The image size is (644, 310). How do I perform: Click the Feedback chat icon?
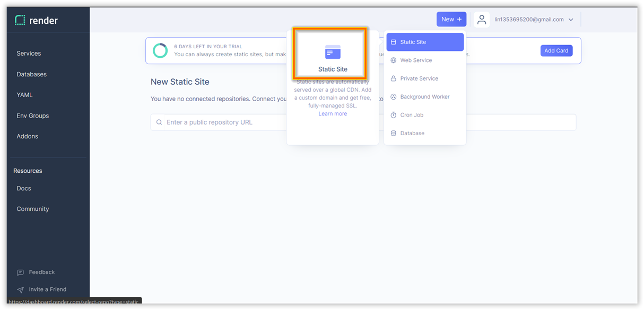pyautogui.click(x=20, y=272)
